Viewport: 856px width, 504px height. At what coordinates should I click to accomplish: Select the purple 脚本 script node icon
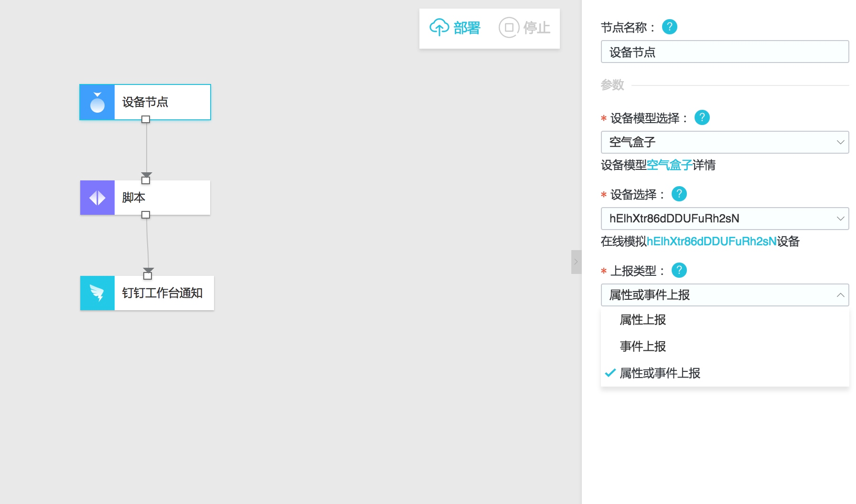click(x=97, y=198)
